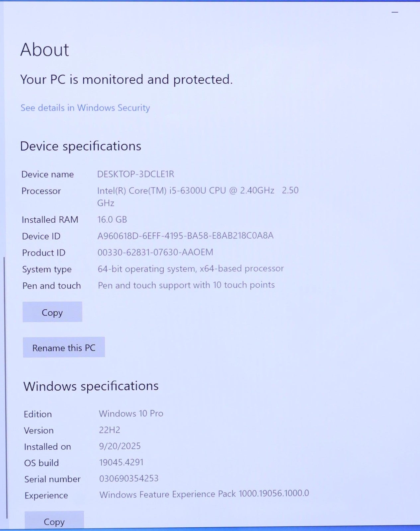Click Copy button under Windows specifications
This screenshot has height=531, width=420.
(54, 521)
